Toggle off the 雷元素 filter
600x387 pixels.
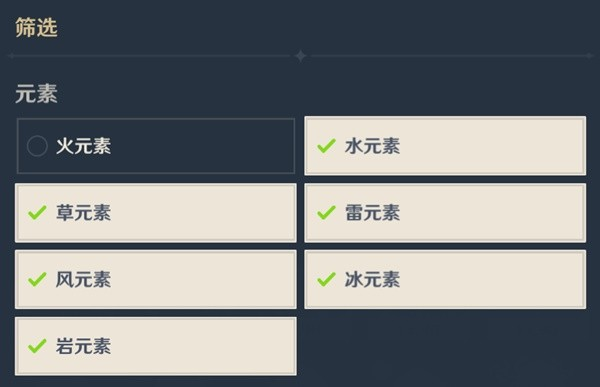(x=445, y=213)
